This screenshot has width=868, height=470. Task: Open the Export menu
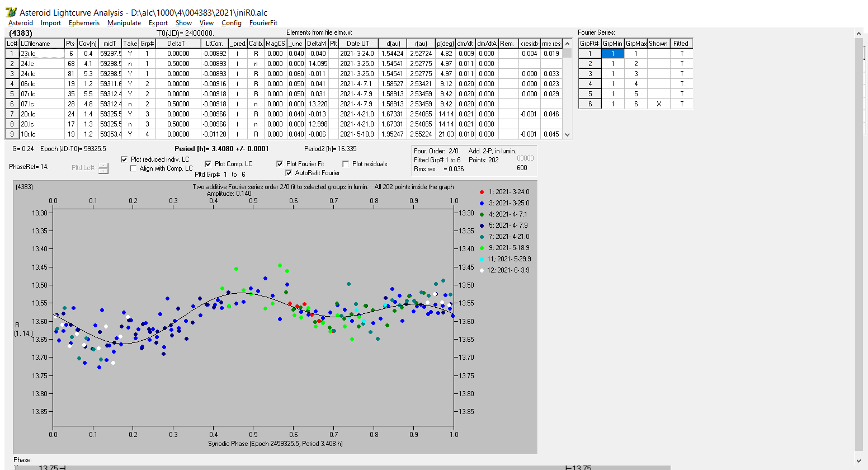tap(158, 23)
